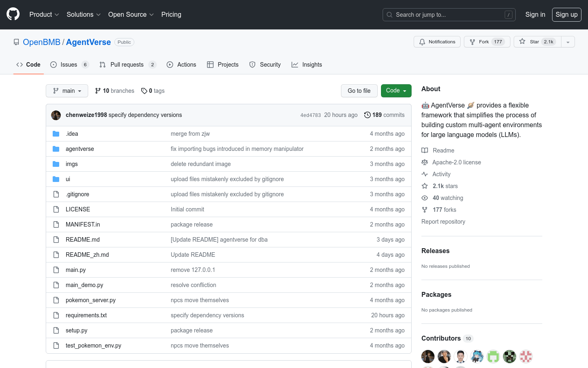The height and width of the screenshot is (368, 588).
Task: Open the Security tab
Action: [265, 65]
